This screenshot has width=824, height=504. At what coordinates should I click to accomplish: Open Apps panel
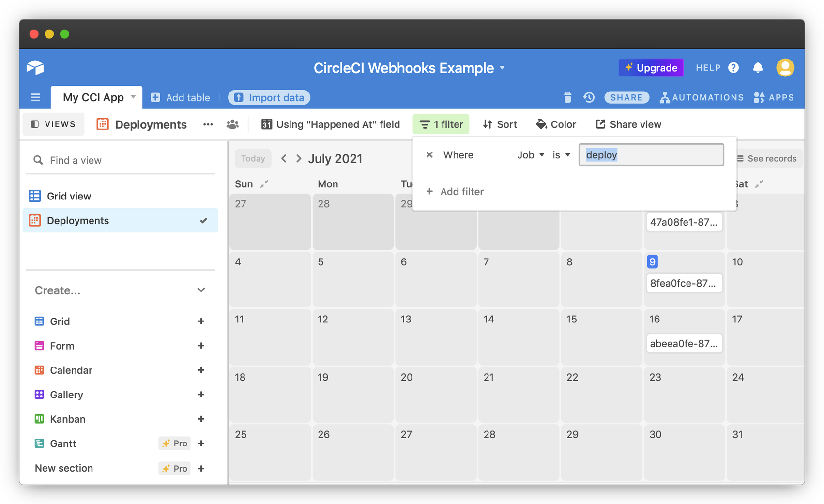point(774,97)
